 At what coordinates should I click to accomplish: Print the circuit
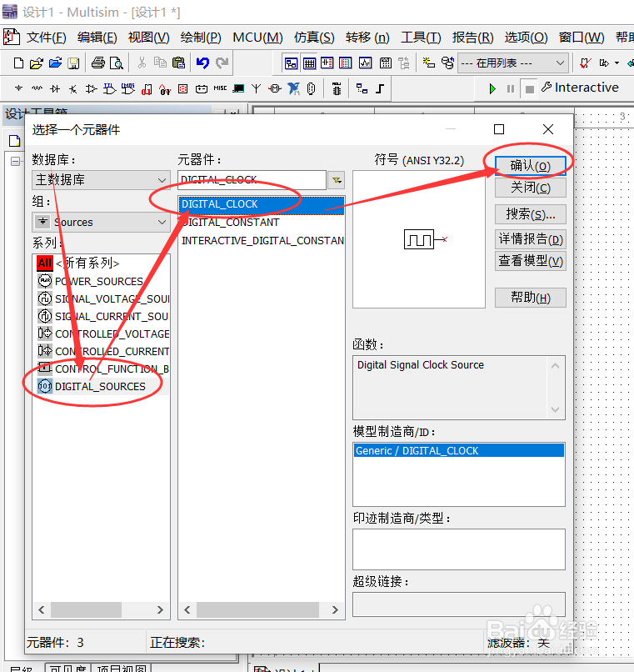[98, 63]
